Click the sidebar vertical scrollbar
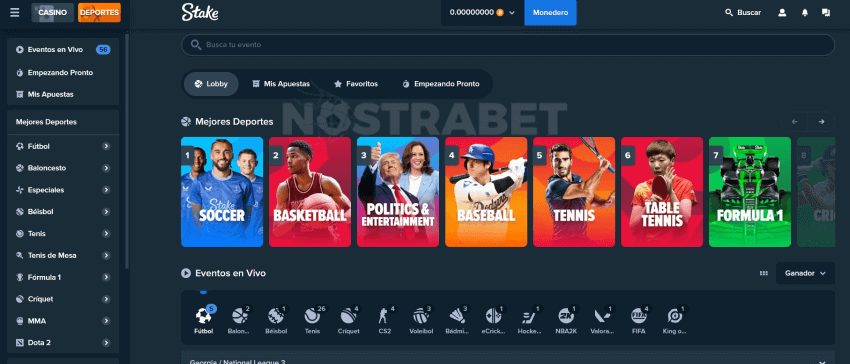The width and height of the screenshot is (850, 364). [127, 151]
